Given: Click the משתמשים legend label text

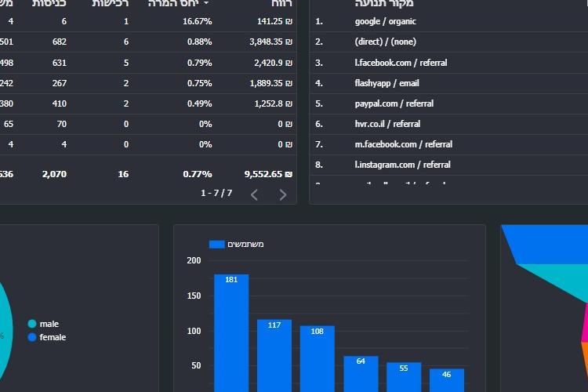Looking at the screenshot, I should 245,244.
